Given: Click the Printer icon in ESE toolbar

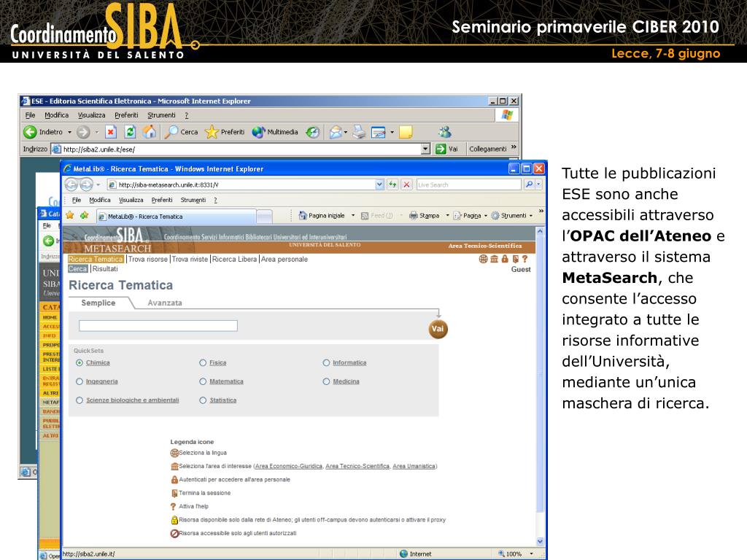Looking at the screenshot, I should [359, 132].
